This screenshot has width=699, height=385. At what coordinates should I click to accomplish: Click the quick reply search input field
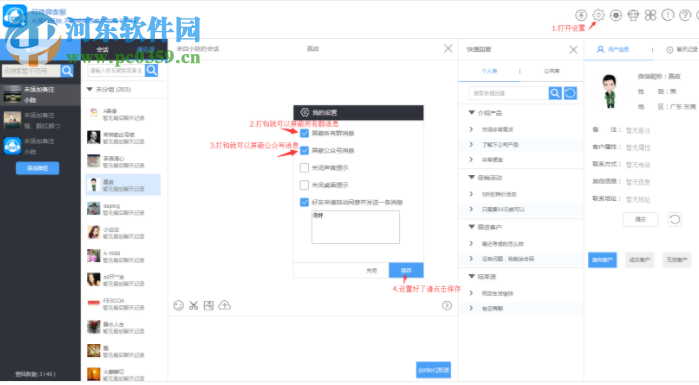(x=509, y=93)
